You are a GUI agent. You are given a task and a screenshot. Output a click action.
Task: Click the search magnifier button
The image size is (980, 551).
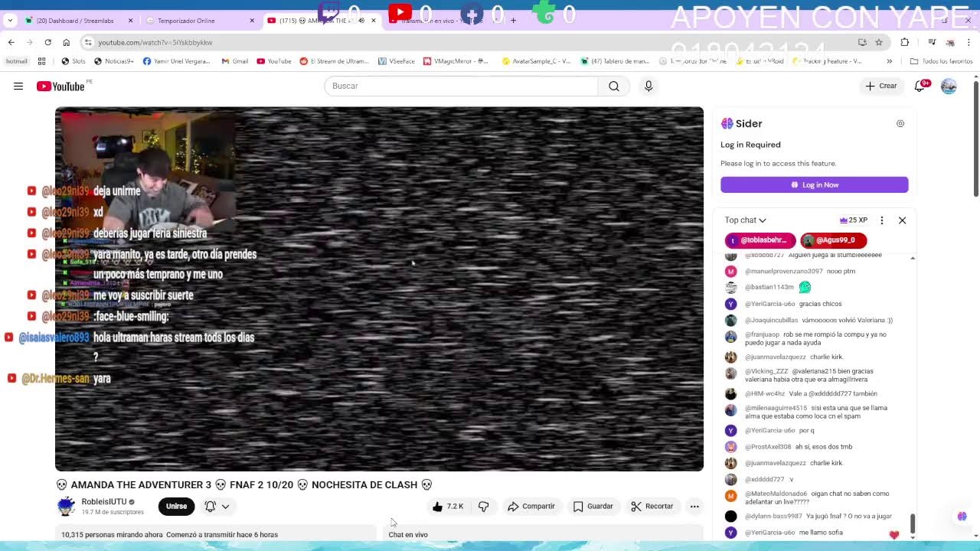(614, 86)
